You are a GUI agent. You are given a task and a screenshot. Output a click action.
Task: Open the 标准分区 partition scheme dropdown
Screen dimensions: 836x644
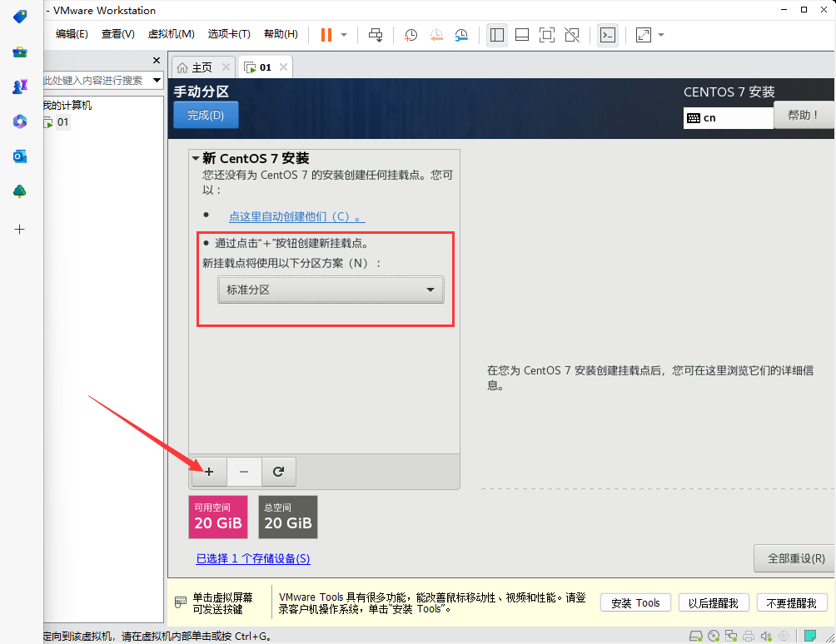[331, 290]
